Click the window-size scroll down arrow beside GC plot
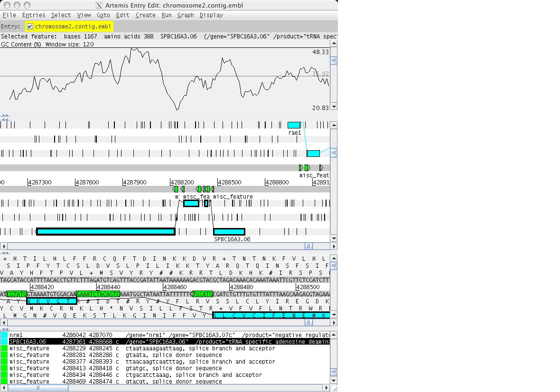 (x=334, y=107)
